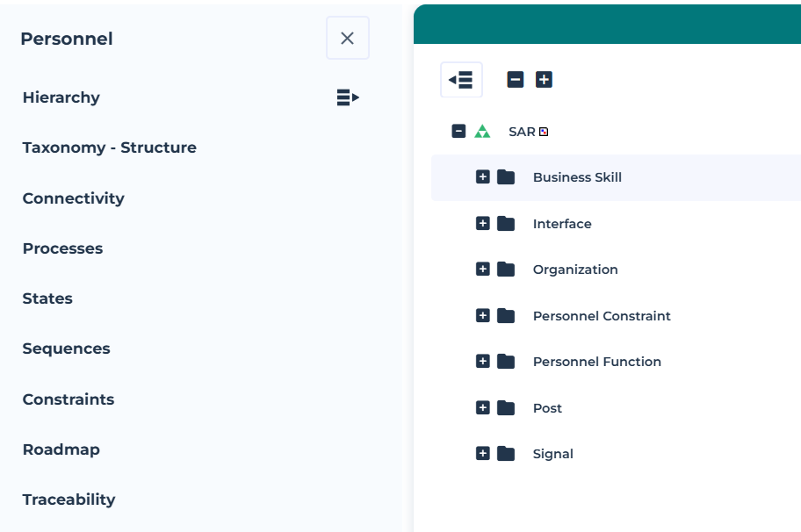Viewport: 801px width, 532px height.
Task: Collapse all tree nodes with minus icon
Action: (516, 80)
